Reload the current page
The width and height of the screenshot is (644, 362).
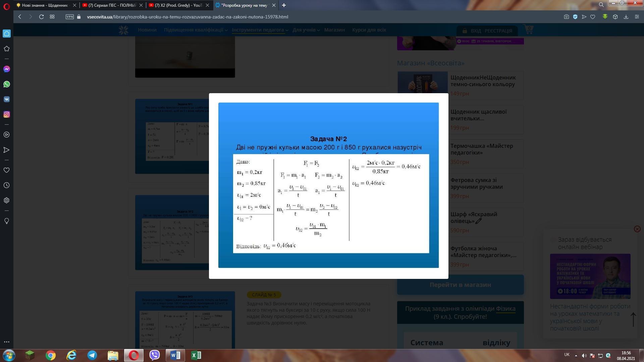(41, 17)
